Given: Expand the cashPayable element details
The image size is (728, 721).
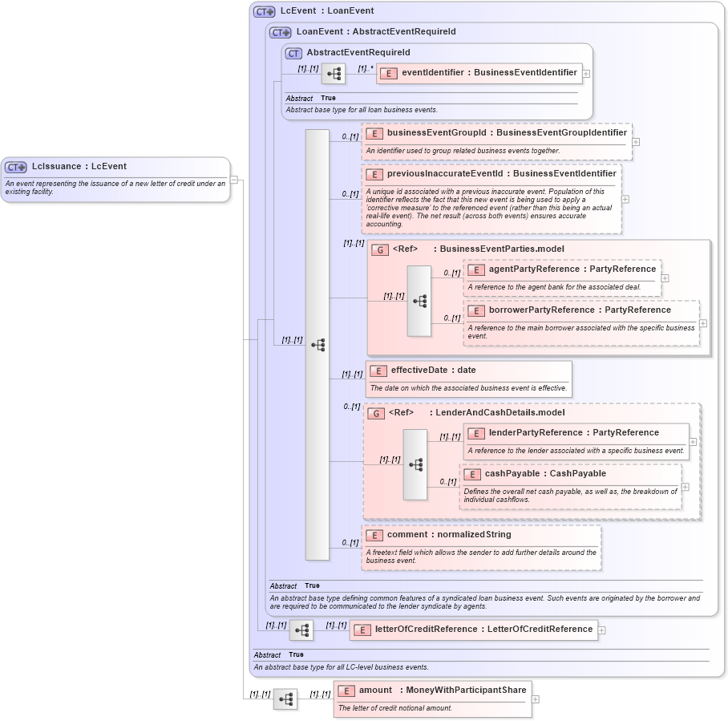Looking at the screenshot, I should [686, 487].
